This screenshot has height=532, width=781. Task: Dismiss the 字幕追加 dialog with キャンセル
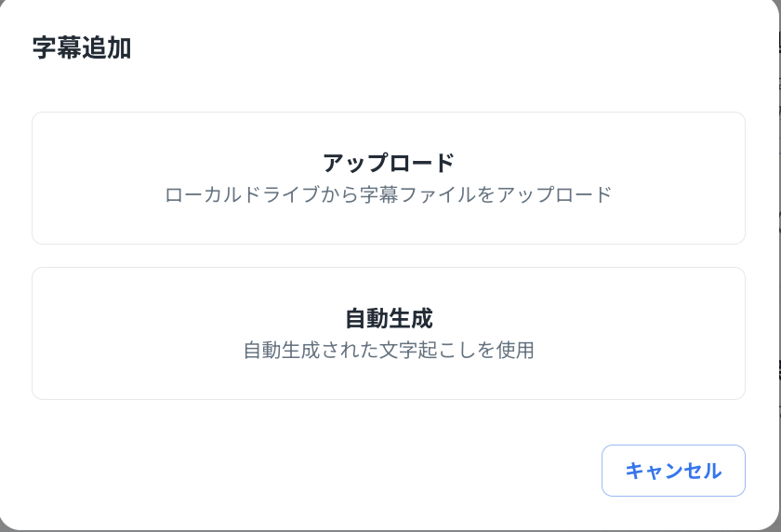click(673, 471)
